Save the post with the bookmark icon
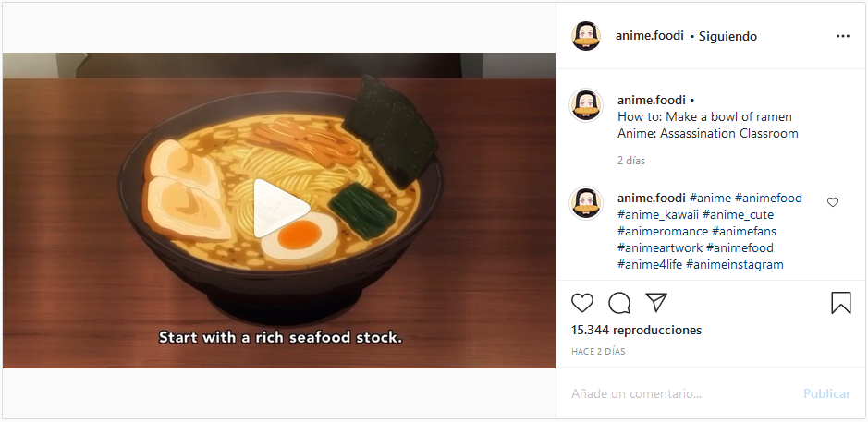 click(x=841, y=303)
